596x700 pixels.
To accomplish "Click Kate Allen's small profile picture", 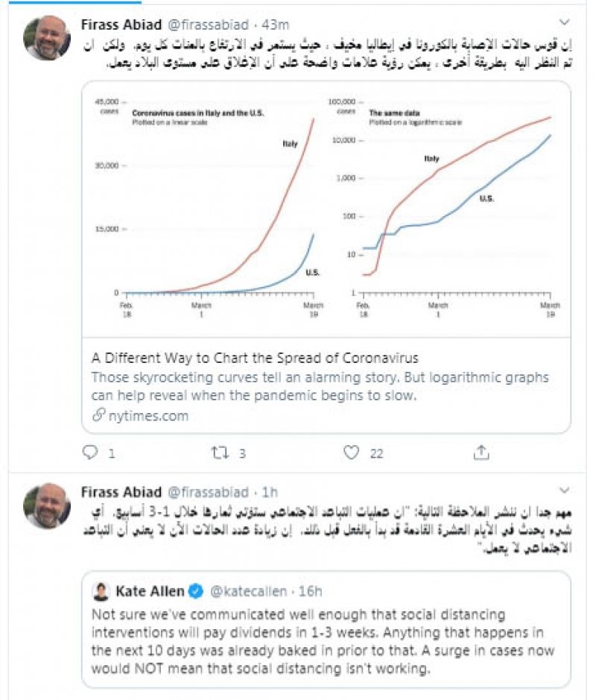I will [x=101, y=591].
